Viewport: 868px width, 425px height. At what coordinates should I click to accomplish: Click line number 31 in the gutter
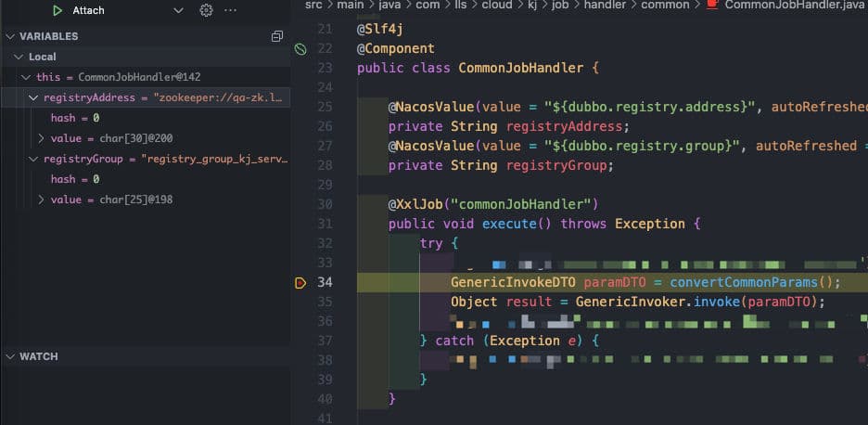pos(324,224)
